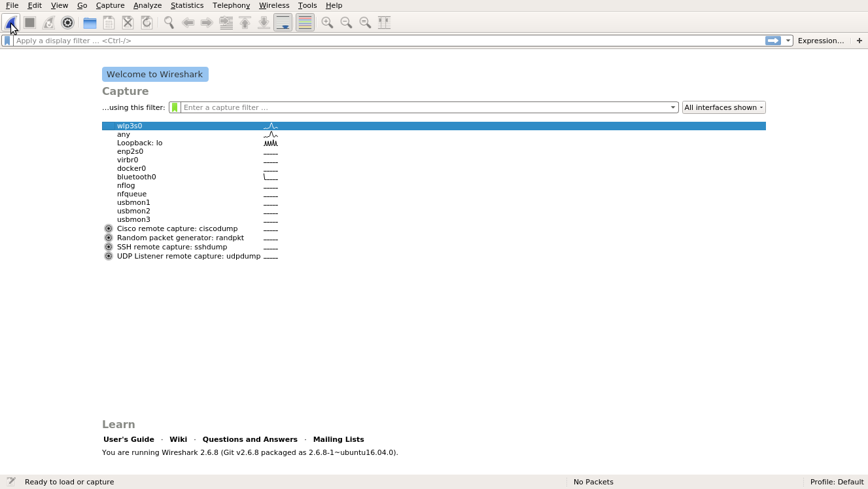Image resolution: width=868 pixels, height=489 pixels.
Task: Open the Statistics menu
Action: (187, 5)
